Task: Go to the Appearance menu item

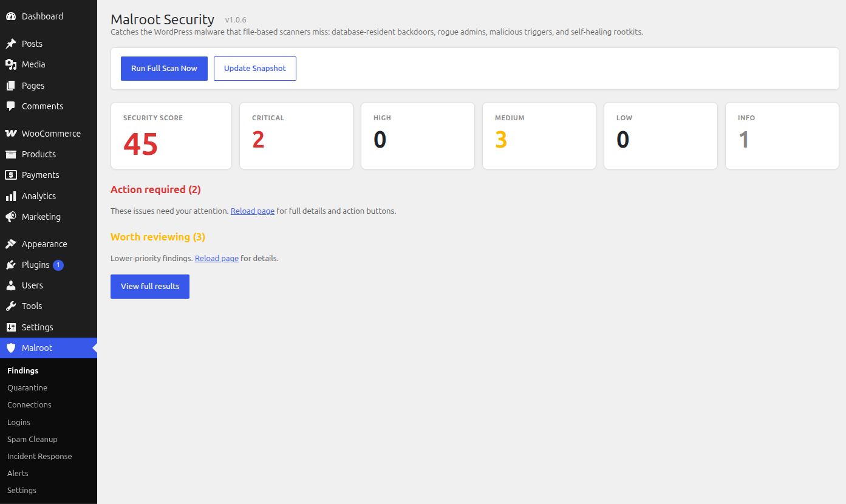Action: pos(49,244)
